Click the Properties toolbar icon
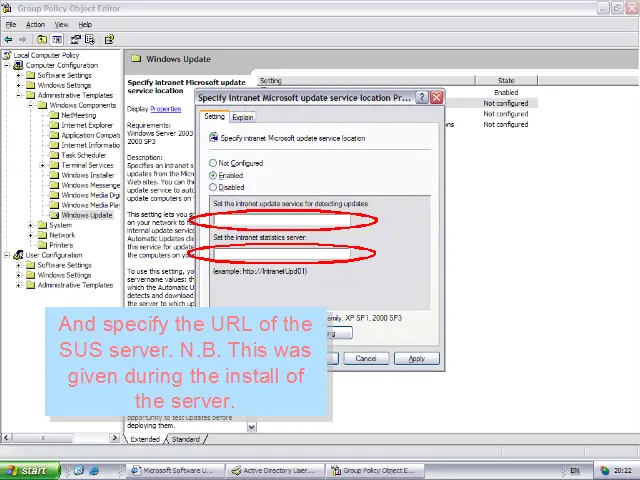 [76, 40]
